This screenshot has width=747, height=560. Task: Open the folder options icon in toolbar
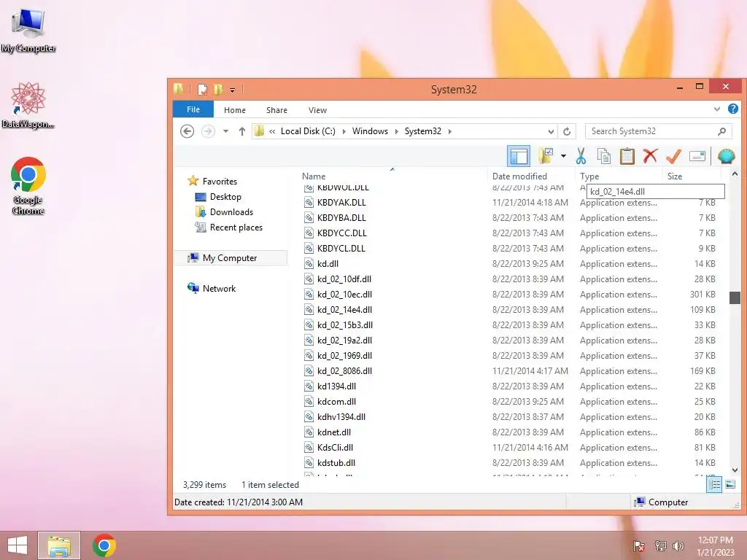546,156
